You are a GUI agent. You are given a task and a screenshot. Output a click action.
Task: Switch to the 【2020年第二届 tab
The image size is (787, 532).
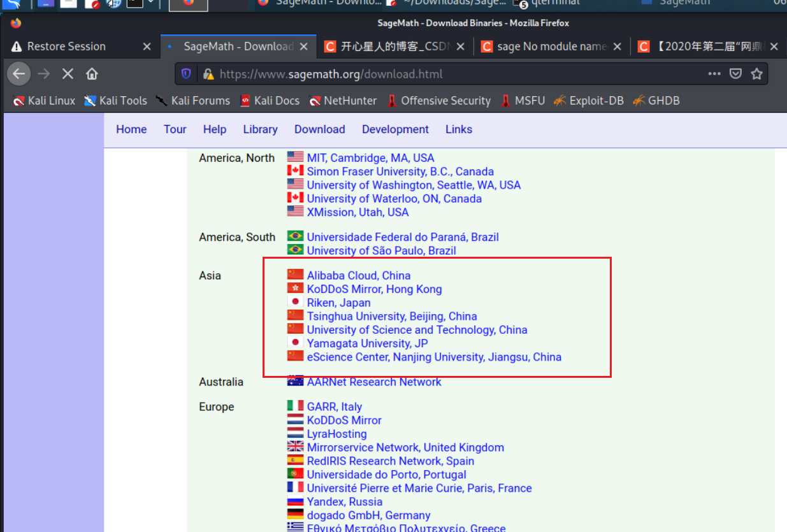click(707, 47)
